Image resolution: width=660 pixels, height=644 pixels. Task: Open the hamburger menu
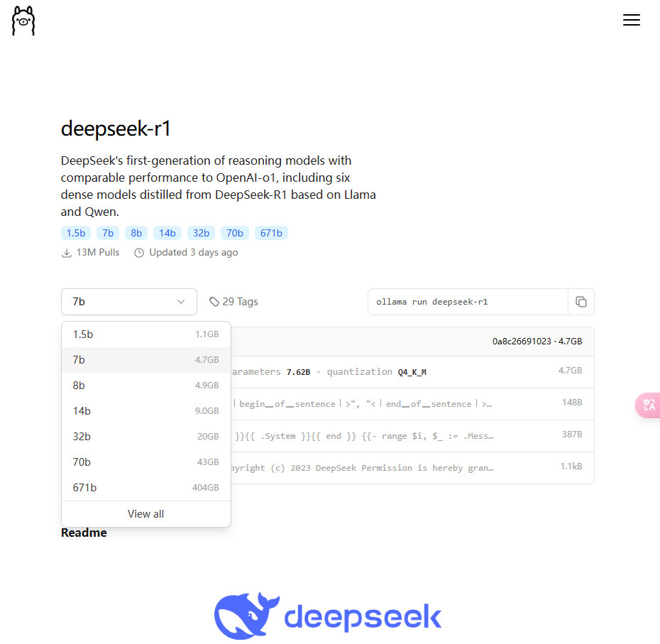pos(632,20)
